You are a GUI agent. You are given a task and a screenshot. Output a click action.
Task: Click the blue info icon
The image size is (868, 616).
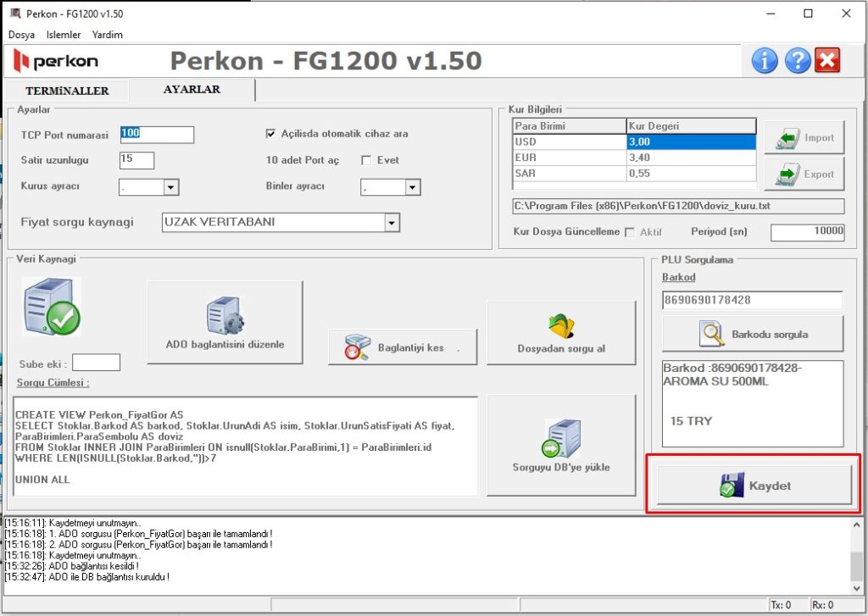[x=765, y=60]
